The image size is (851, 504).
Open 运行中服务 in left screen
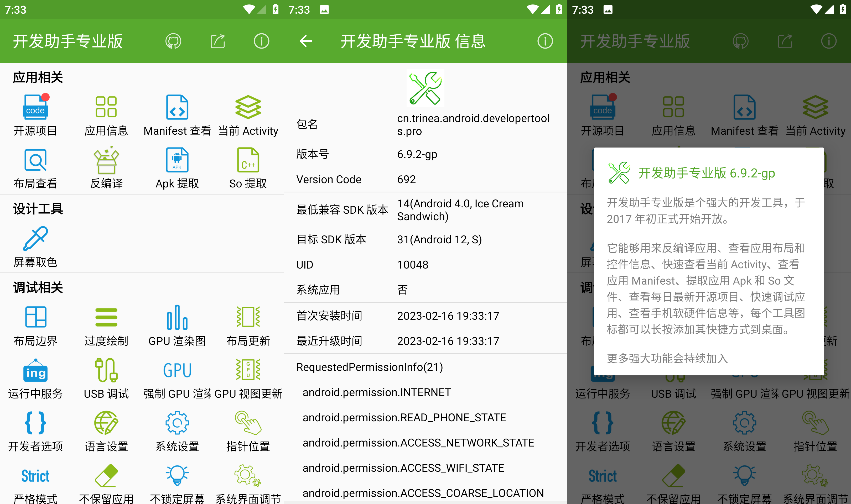click(x=35, y=379)
